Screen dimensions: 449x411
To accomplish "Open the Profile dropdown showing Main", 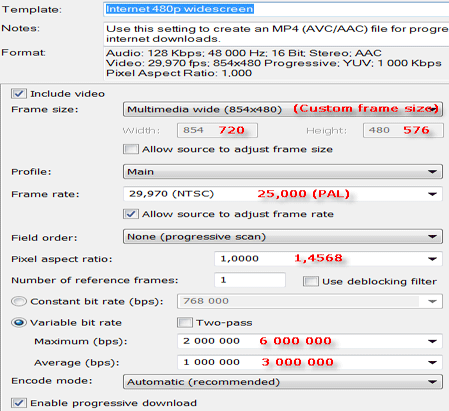I will 283,172.
